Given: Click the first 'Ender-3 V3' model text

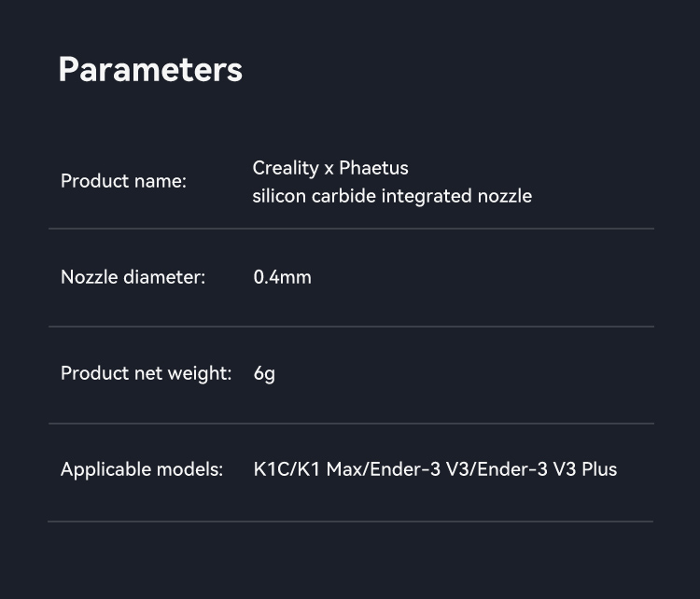Looking at the screenshot, I should pyautogui.click(x=420, y=469).
